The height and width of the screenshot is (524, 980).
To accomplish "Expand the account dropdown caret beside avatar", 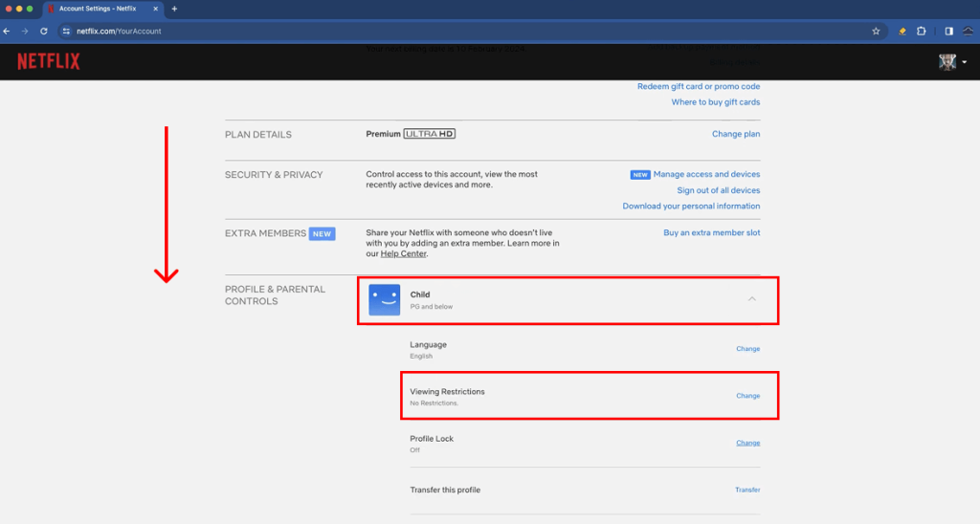I will coord(965,62).
